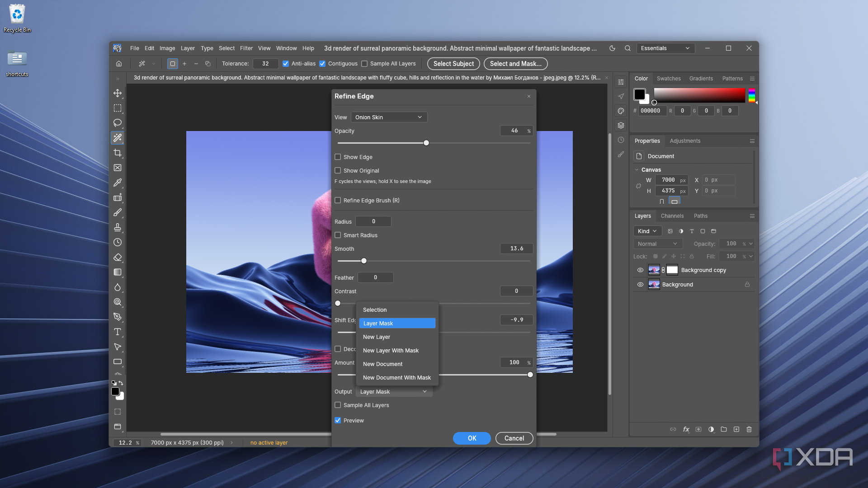Click the OK button
Viewport: 868px width, 488px height.
[472, 438]
